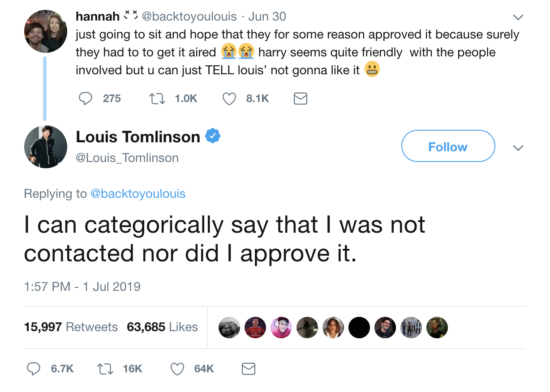Open the direct message icon on hannah's tweet
Screen dimensions: 550x392
[300, 98]
